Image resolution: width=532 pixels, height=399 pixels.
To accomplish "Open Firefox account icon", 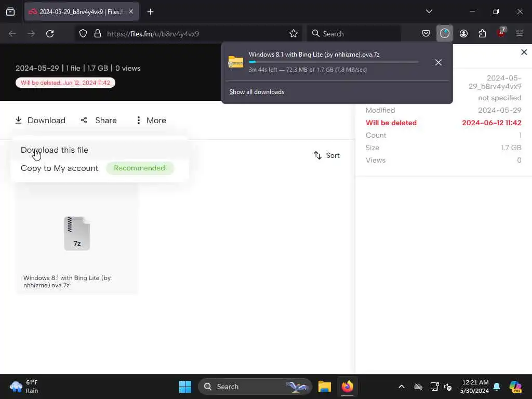I will pos(463,33).
